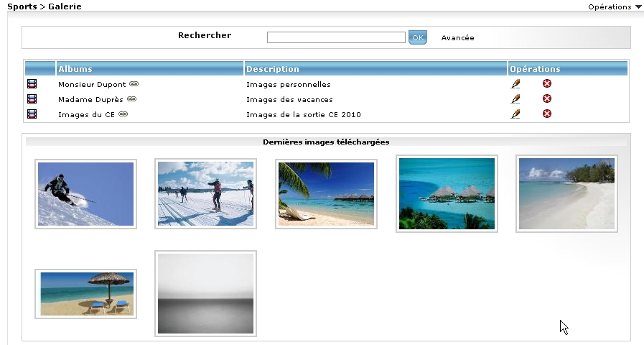Viewport: 644px width, 345px height.
Task: Go to Sports in the breadcrumb
Action: tap(22, 6)
